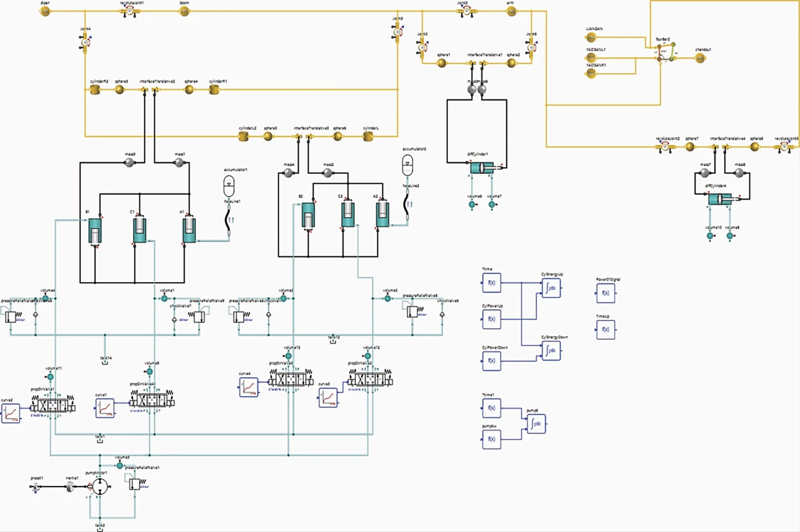
Task: Select the sphere1 element
Action: [442, 64]
